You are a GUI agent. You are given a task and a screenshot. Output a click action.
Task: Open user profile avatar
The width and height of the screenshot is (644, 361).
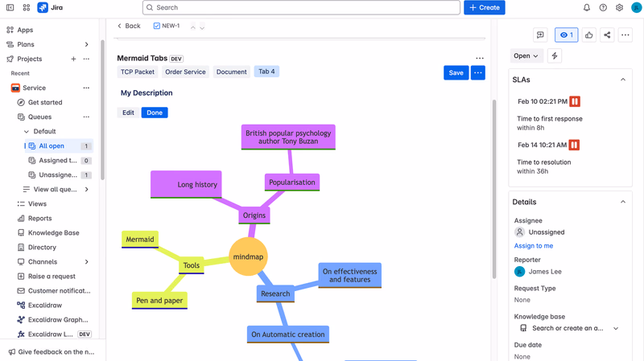tap(636, 7)
